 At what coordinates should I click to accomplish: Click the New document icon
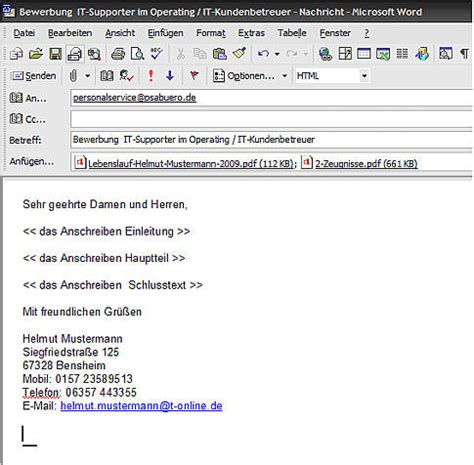(x=16, y=54)
